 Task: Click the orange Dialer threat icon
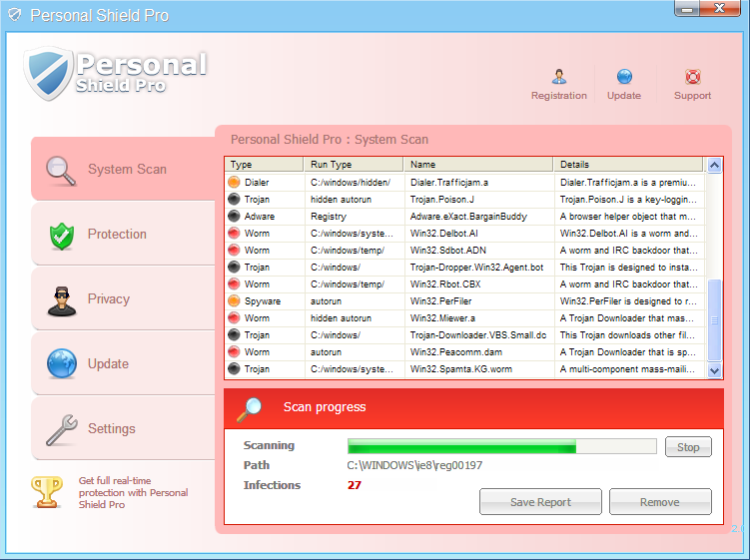[x=234, y=183]
